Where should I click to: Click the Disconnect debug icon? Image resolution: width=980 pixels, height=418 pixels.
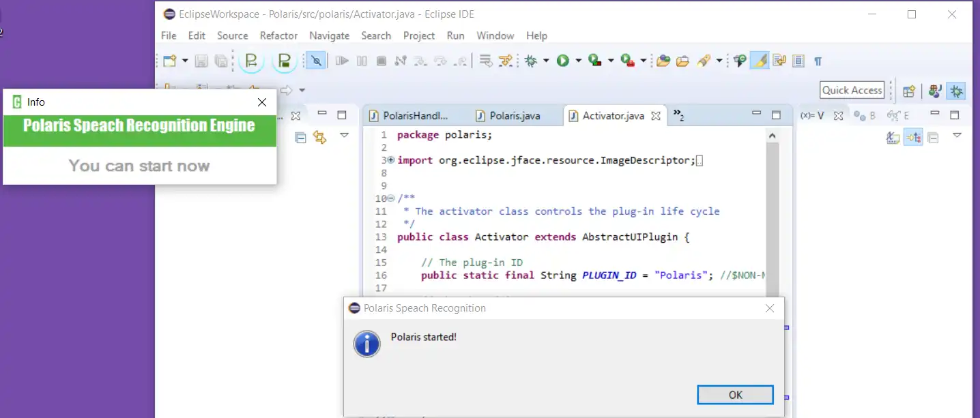401,61
